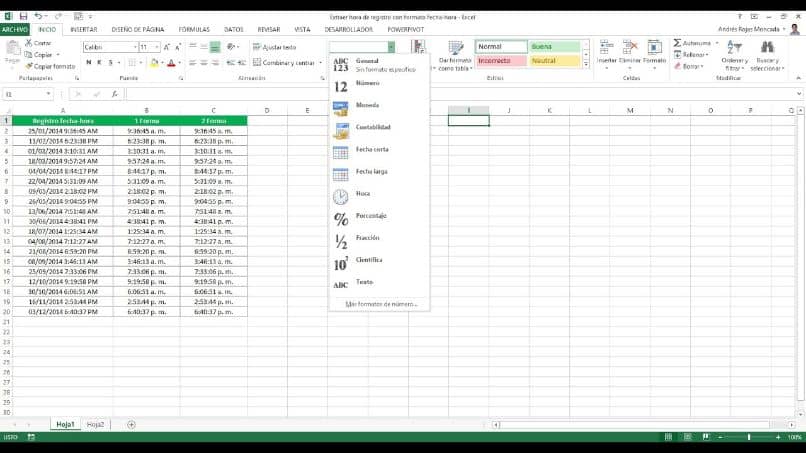Click the Copiar formato paintbrush
Image resolution: width=806 pixels, height=453 pixels.
click(x=50, y=66)
